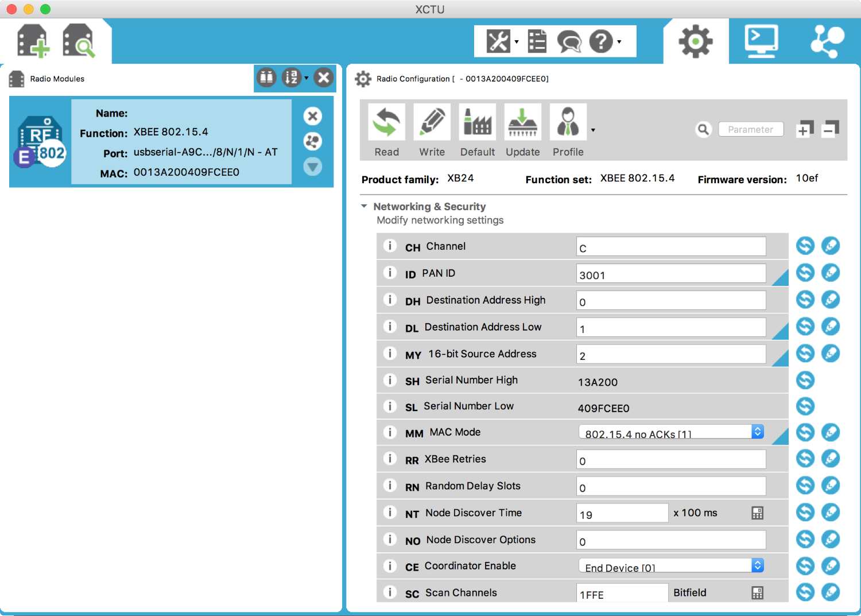The height and width of the screenshot is (616, 861).
Task: Write the PAN ID parameter
Action: point(831,272)
